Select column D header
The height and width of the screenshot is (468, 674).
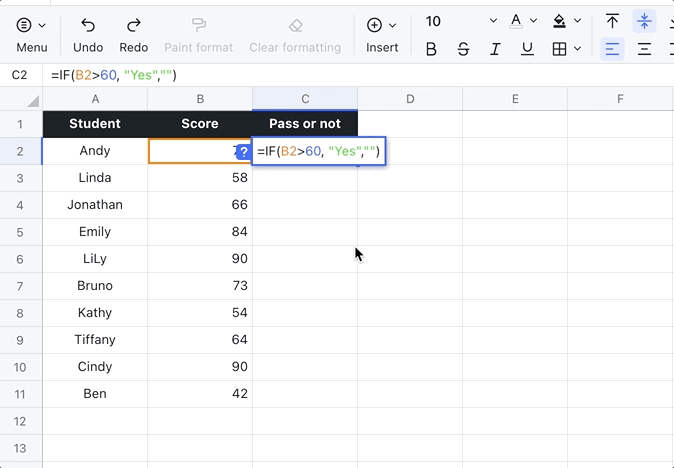coord(410,98)
